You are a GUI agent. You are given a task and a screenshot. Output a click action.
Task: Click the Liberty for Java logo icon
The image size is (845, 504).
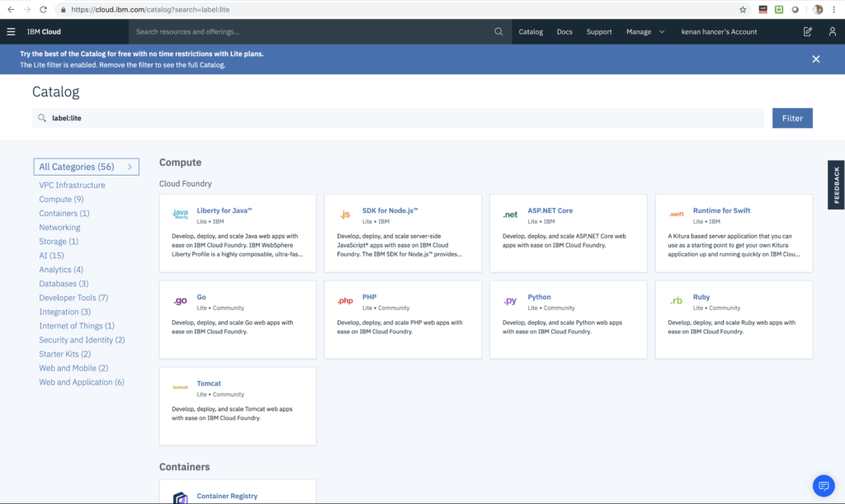coord(180,214)
